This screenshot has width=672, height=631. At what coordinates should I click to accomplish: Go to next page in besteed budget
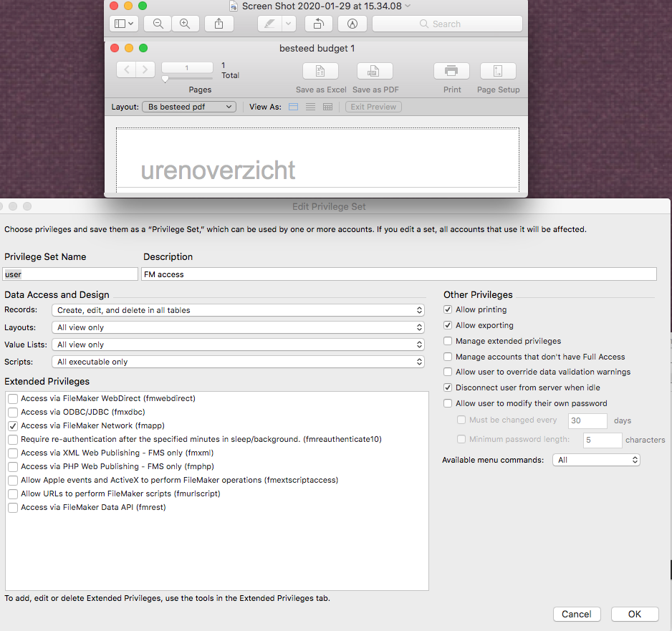coord(145,69)
